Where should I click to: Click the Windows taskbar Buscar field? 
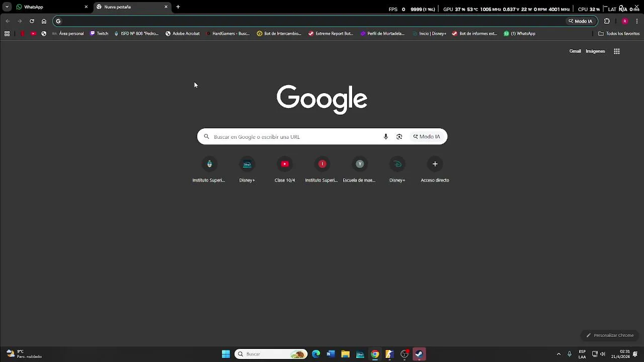click(x=271, y=354)
